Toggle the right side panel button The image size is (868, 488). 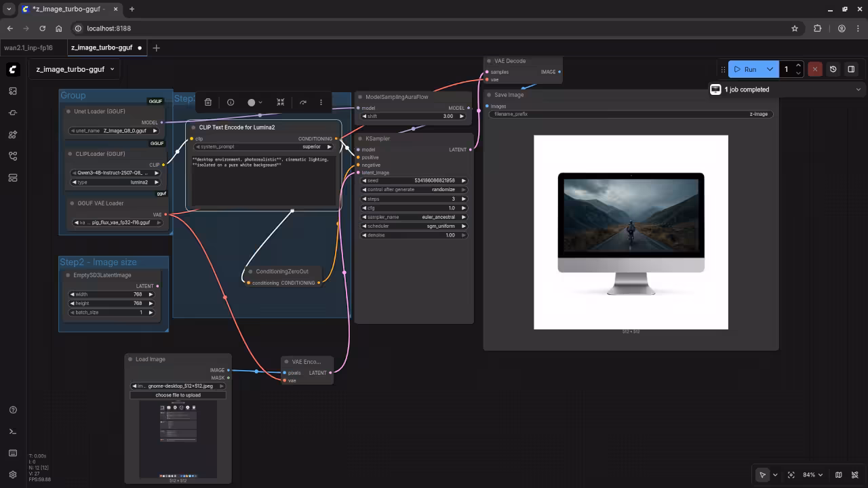851,69
